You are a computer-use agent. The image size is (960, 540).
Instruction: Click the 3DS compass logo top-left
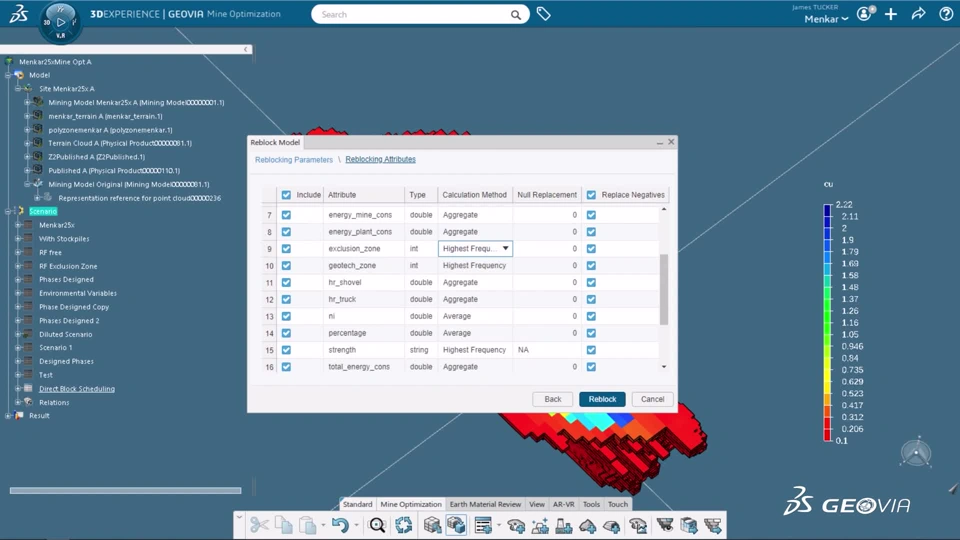pos(18,14)
